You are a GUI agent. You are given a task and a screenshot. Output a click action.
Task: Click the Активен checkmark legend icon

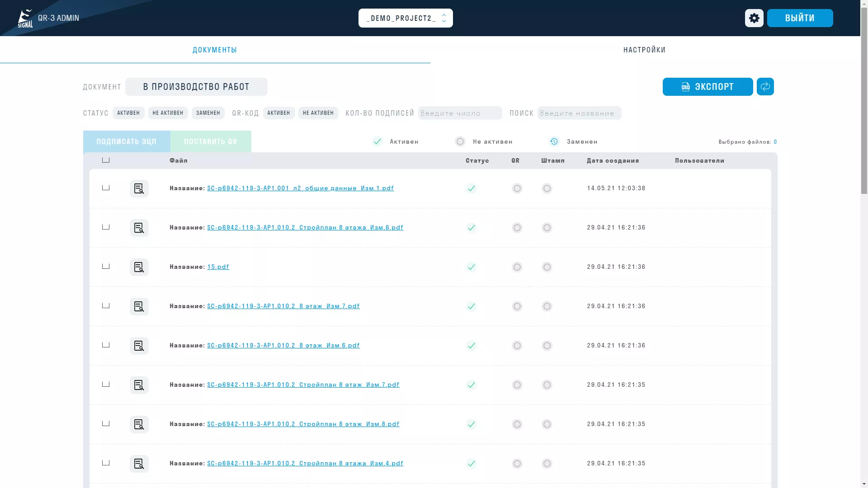coord(377,141)
